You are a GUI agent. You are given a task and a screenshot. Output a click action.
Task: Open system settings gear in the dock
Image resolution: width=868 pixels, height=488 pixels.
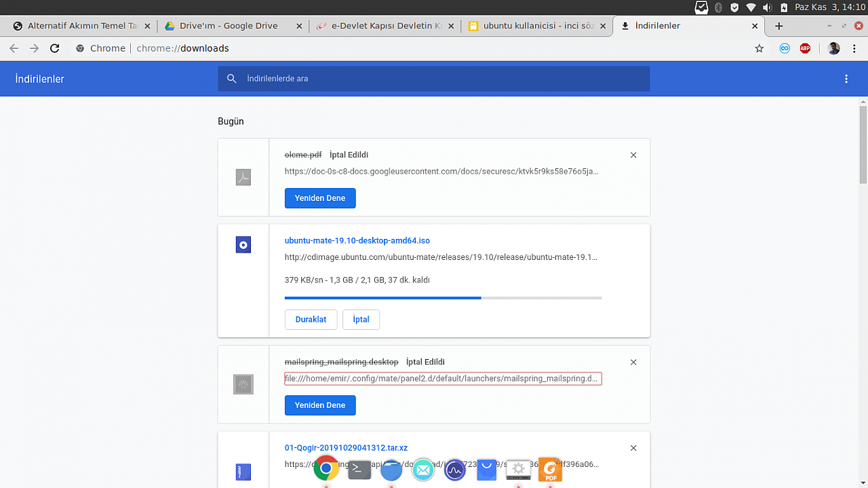(519, 469)
